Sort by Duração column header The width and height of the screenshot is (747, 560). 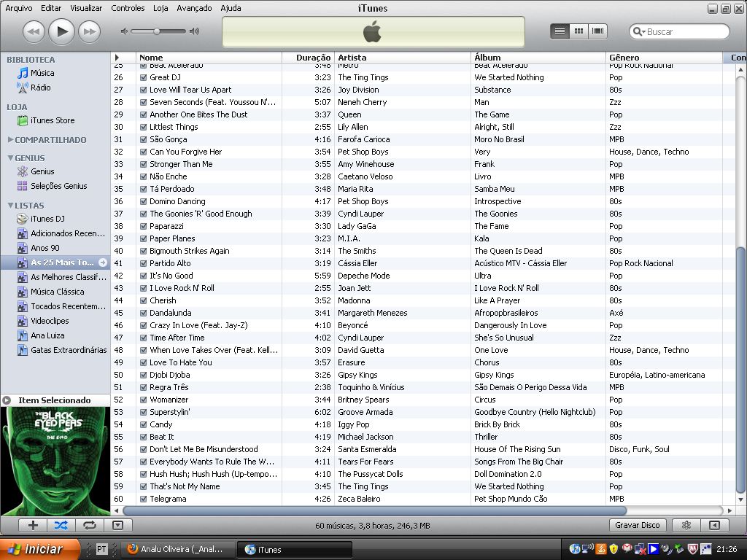pyautogui.click(x=309, y=58)
